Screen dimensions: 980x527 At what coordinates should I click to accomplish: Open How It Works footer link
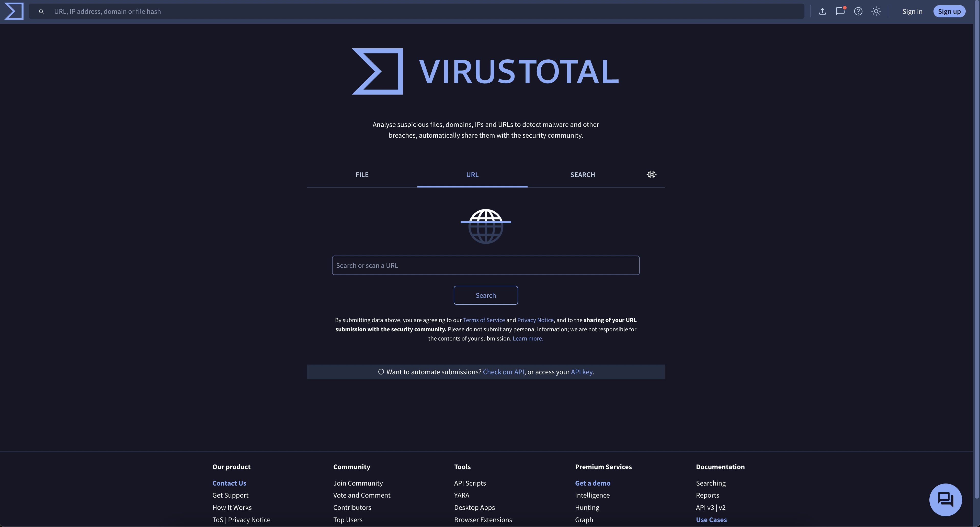[232, 508]
